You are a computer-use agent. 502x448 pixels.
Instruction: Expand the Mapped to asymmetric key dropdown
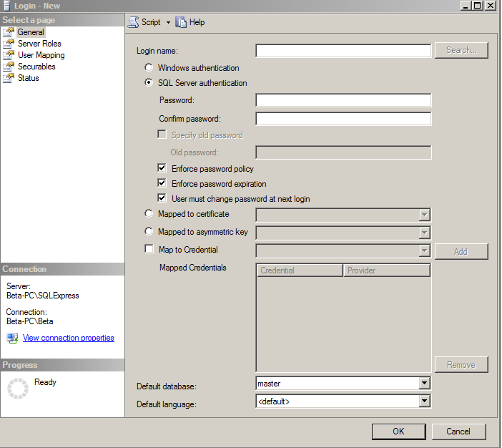click(x=424, y=233)
